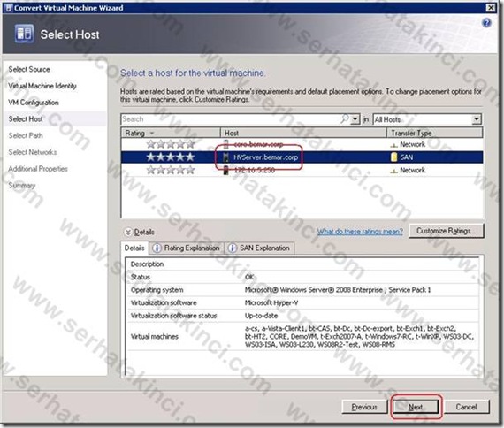Screen dimensions: 504x428
Task: Open help via the question mark icon
Action: 486,23
